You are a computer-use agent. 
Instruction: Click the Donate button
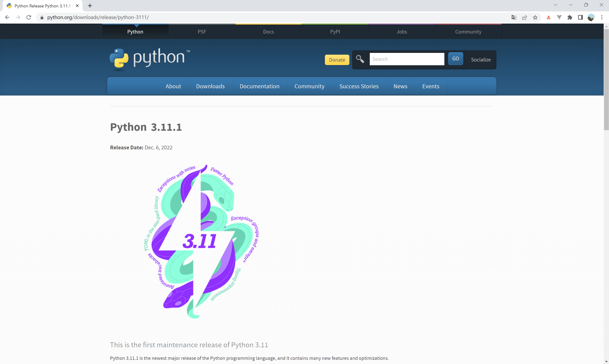coord(337,60)
